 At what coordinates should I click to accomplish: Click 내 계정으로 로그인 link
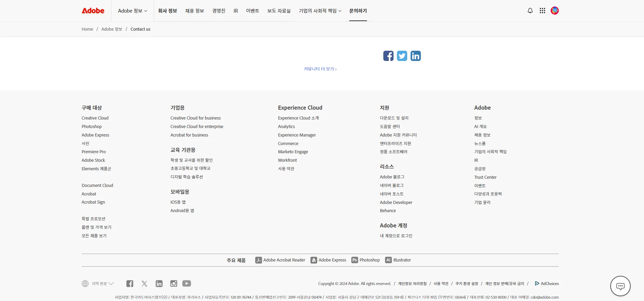396,236
